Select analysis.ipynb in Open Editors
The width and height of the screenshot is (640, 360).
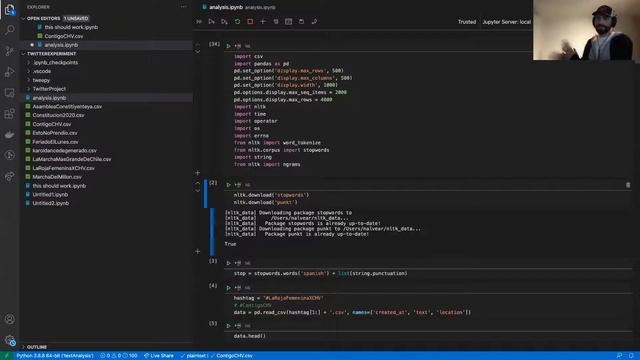pos(61,45)
